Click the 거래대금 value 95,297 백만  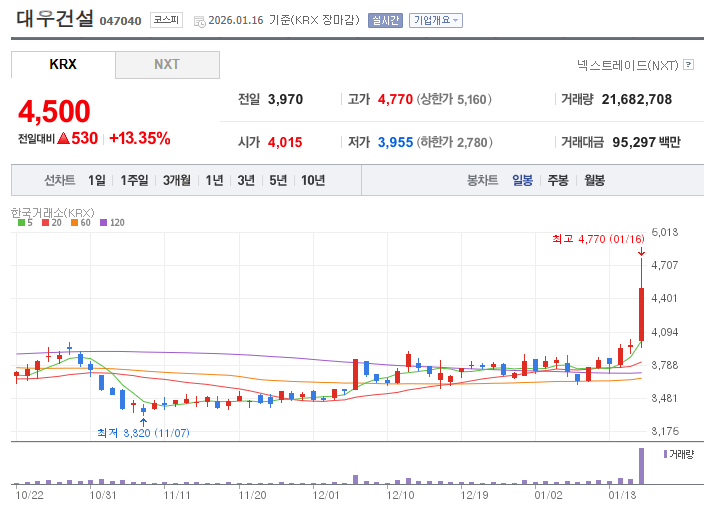[x=647, y=142]
